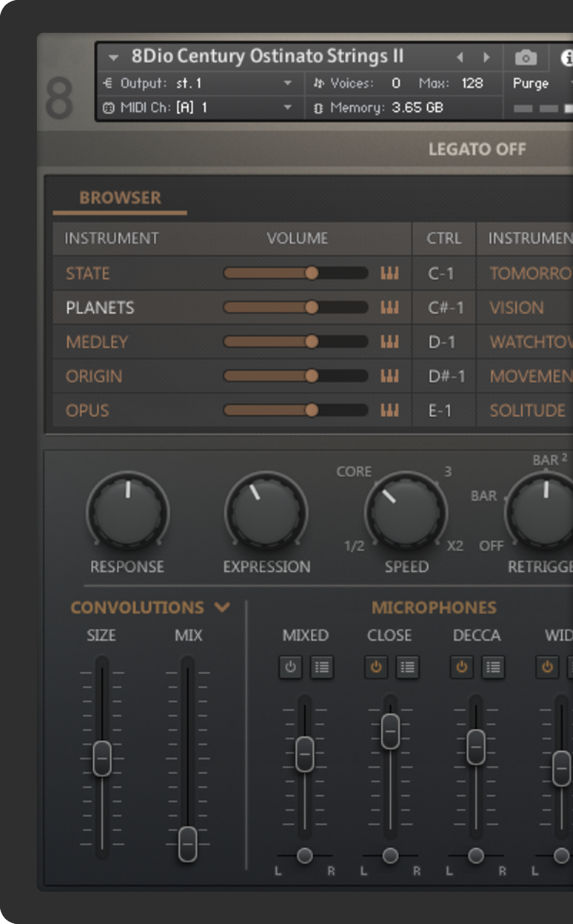
Task: Click the DECCA microphone pan knob
Action: [476, 855]
